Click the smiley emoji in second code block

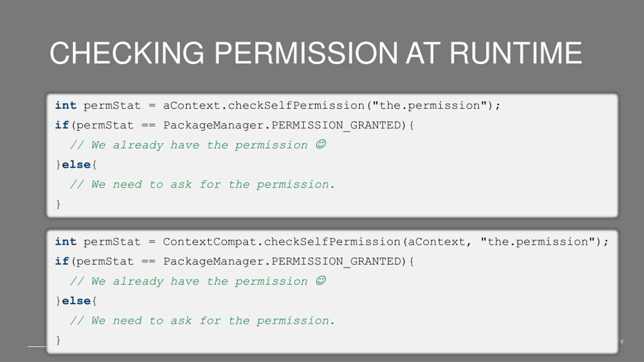coord(321,281)
